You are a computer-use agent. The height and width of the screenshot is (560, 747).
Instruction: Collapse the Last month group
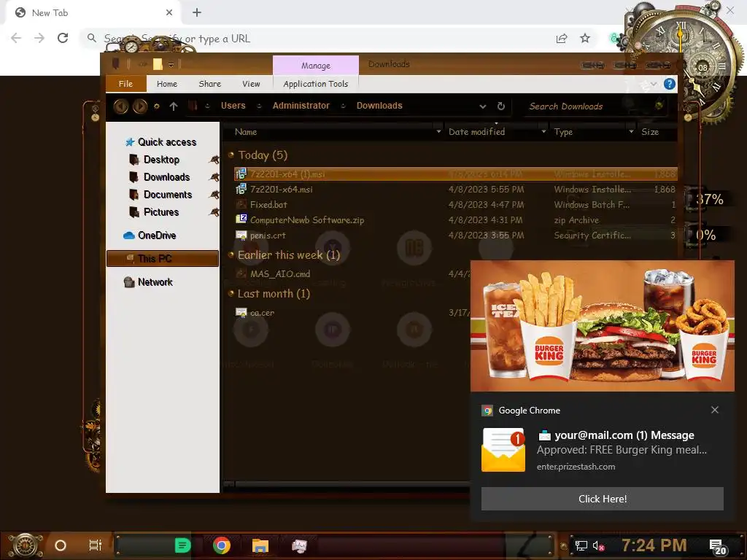point(231,293)
